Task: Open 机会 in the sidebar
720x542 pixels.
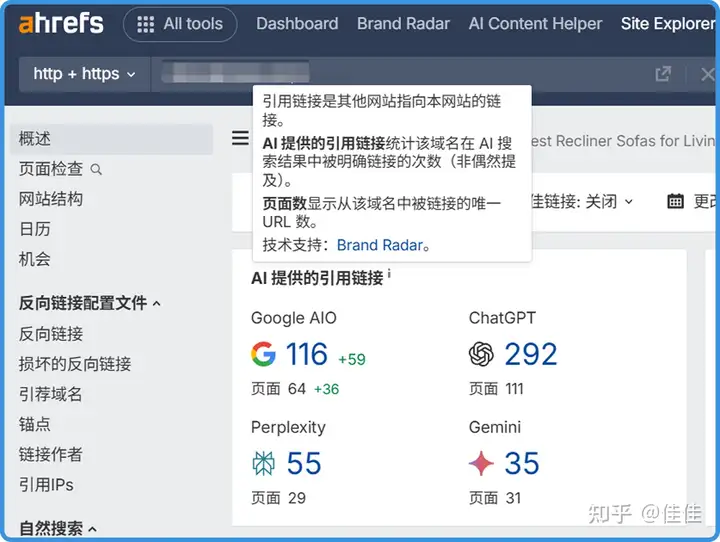Action: tap(34, 259)
